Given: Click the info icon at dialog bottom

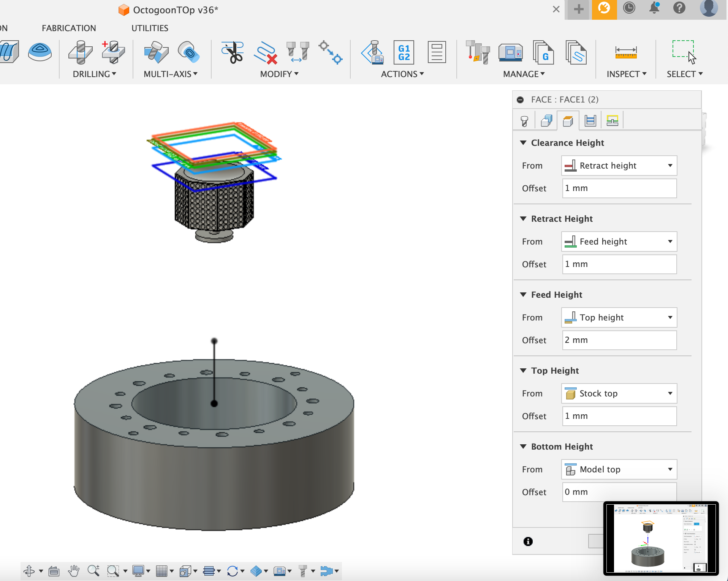Looking at the screenshot, I should (529, 542).
